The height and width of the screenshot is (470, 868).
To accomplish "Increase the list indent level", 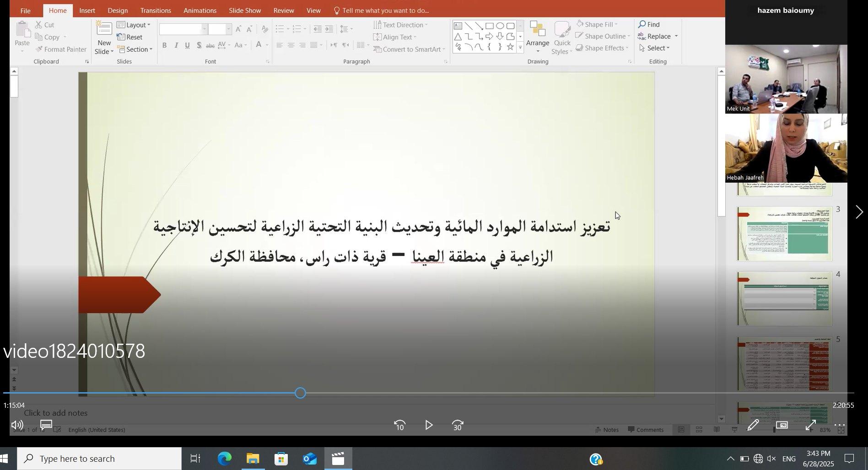I will coord(329,29).
